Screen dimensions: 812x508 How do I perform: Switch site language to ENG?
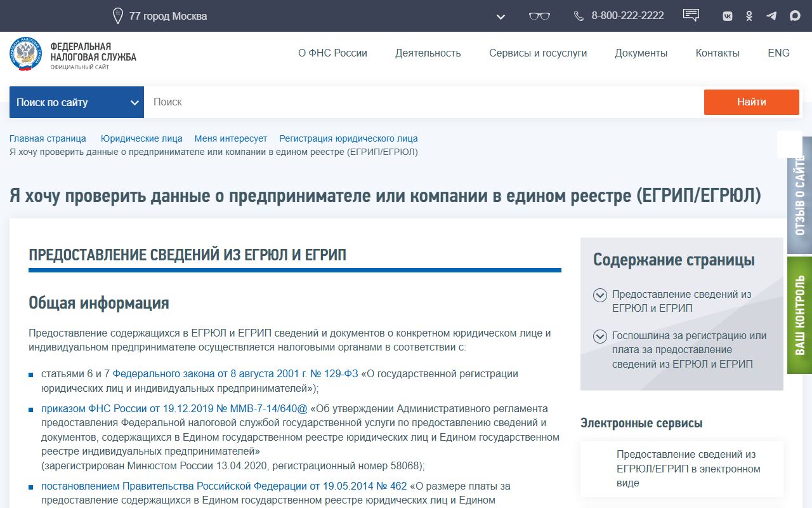[x=778, y=53]
